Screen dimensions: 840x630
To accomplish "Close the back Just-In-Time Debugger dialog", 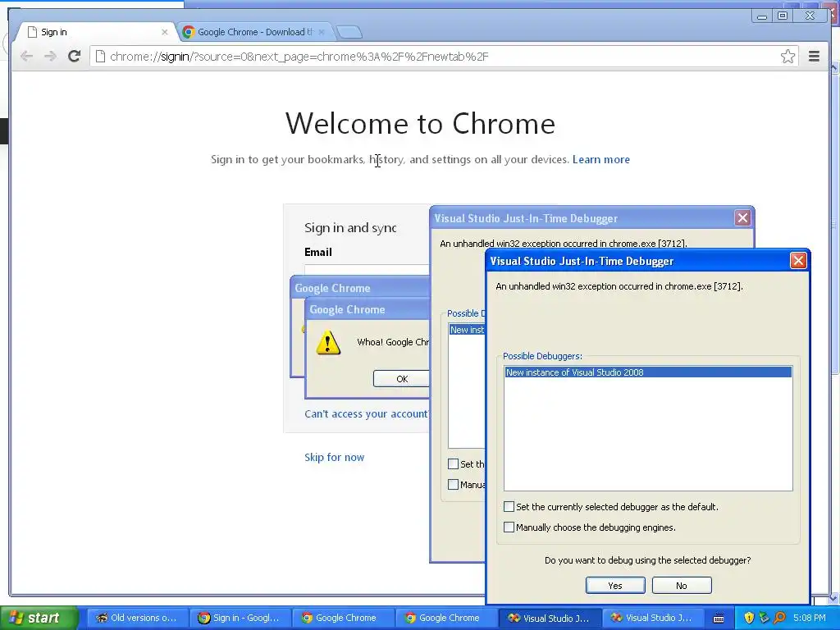I will [742, 218].
